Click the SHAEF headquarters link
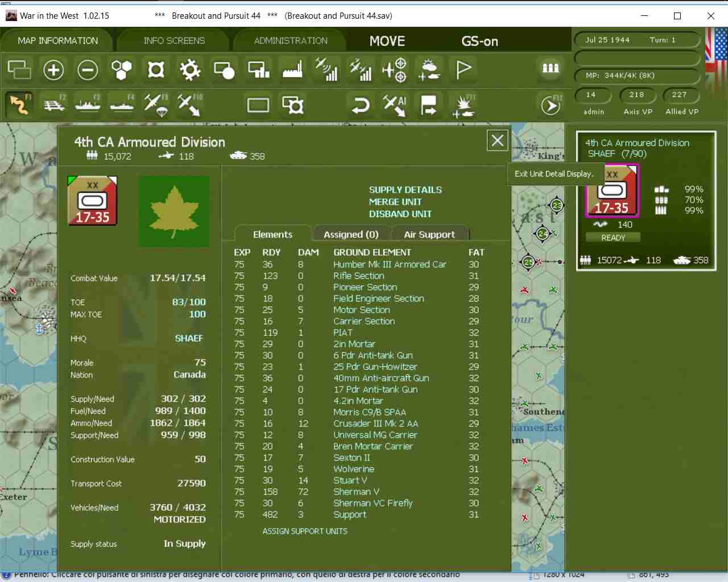The width and height of the screenshot is (728, 582). pos(189,338)
